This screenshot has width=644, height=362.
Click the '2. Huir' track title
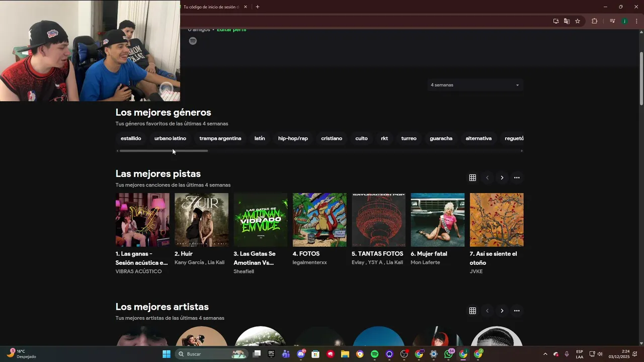coord(184,254)
